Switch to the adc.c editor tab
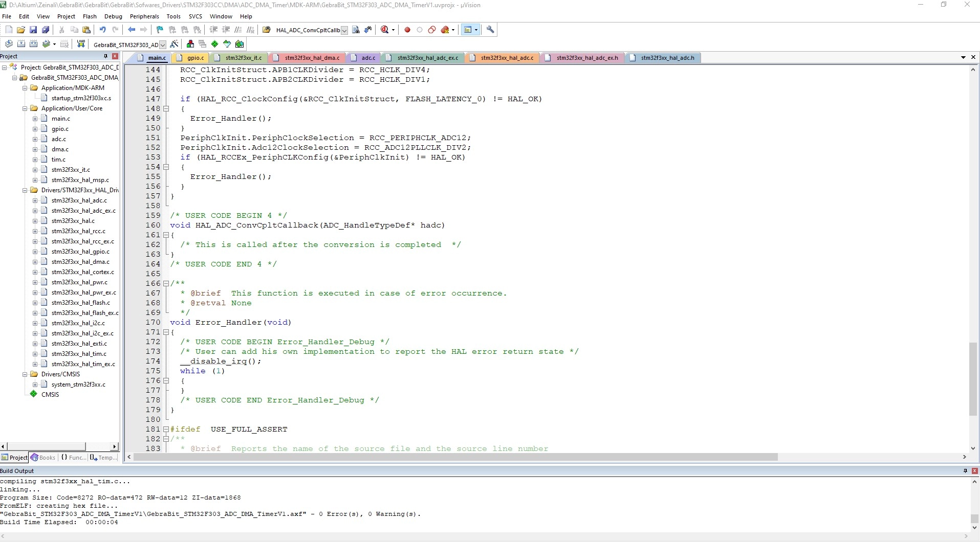This screenshot has width=980, height=542. coord(364,58)
